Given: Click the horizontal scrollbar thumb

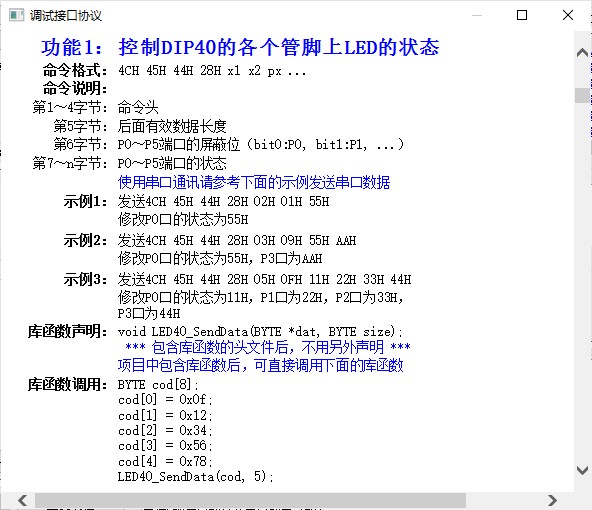Looking at the screenshot, I should coord(250,501).
